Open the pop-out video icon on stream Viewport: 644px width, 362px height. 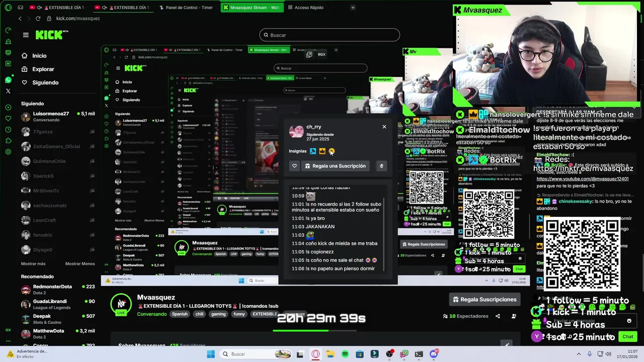point(309,54)
